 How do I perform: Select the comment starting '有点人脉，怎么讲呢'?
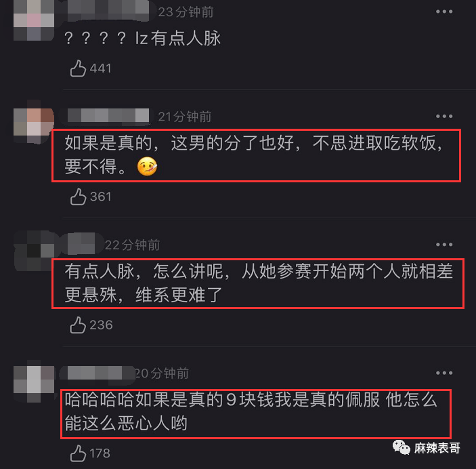tap(259, 283)
